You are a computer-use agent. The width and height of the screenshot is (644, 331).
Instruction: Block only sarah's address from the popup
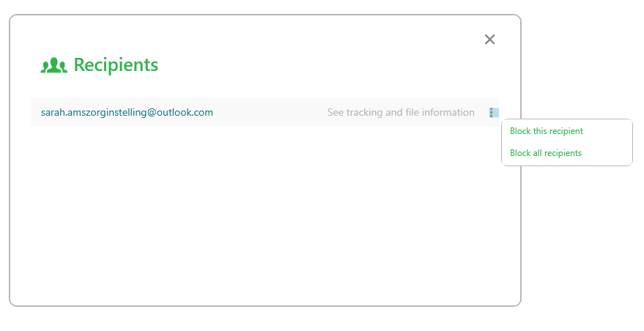(547, 131)
